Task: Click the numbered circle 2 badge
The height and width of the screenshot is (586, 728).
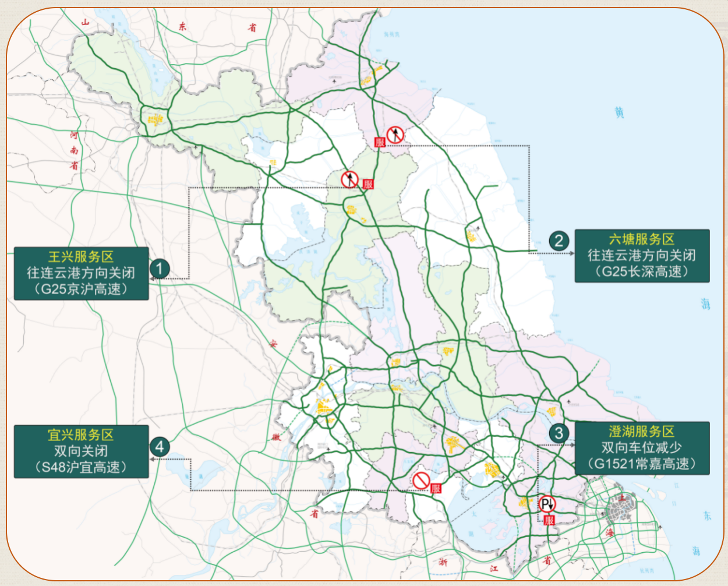Action: click(559, 241)
